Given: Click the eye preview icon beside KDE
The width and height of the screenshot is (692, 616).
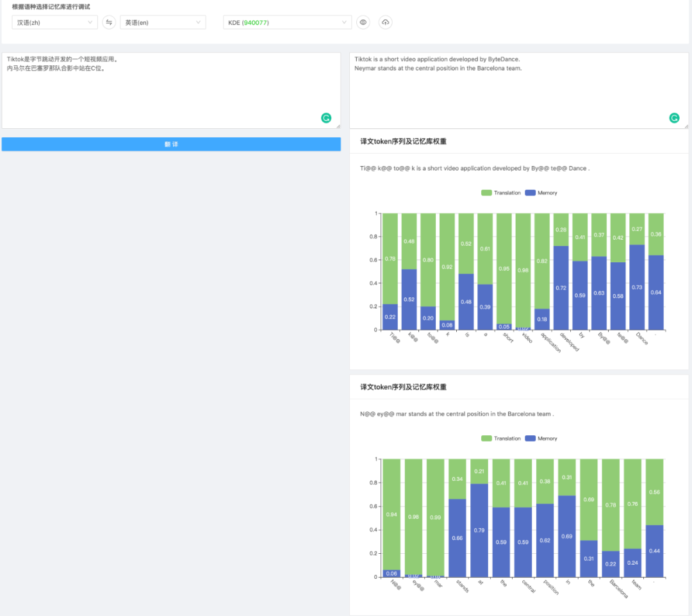Looking at the screenshot, I should pos(363,22).
